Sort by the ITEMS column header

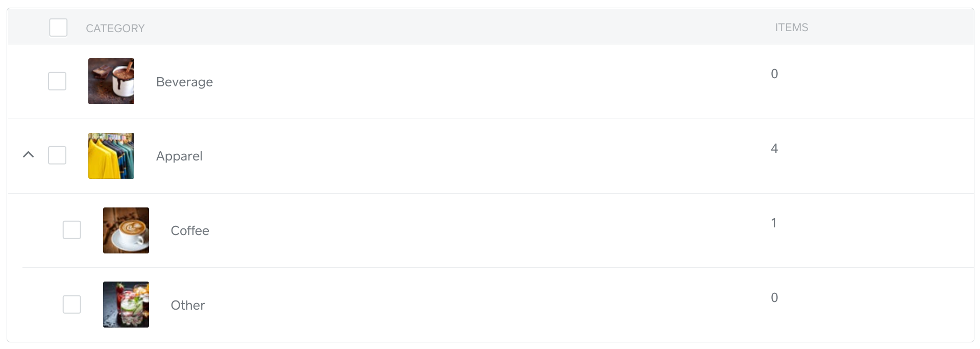pos(791,28)
